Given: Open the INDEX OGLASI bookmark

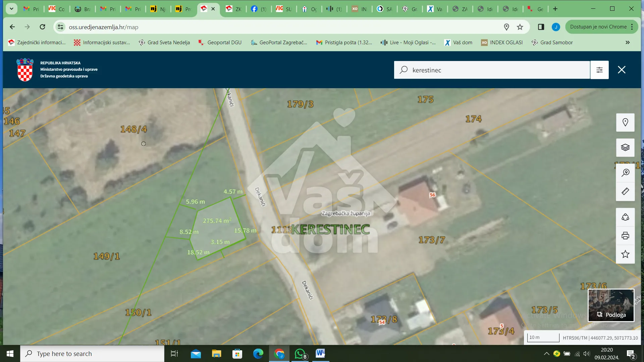Looking at the screenshot, I should [x=502, y=43].
